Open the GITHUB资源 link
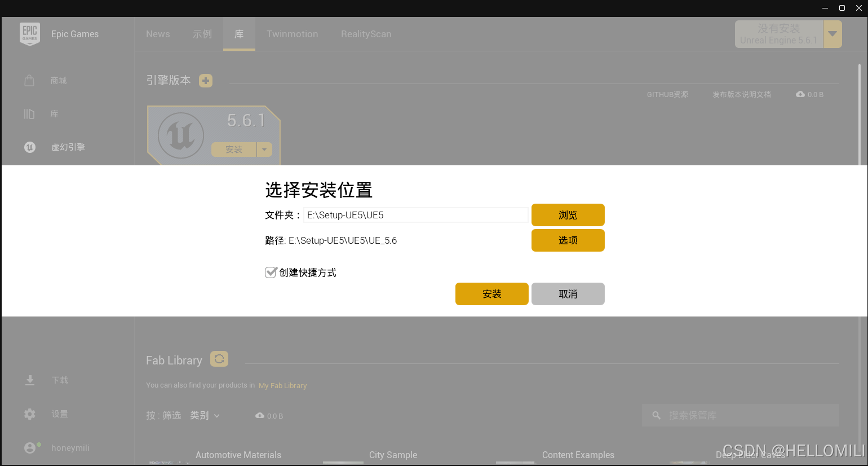Screen dimensions: 868x466 (667, 94)
